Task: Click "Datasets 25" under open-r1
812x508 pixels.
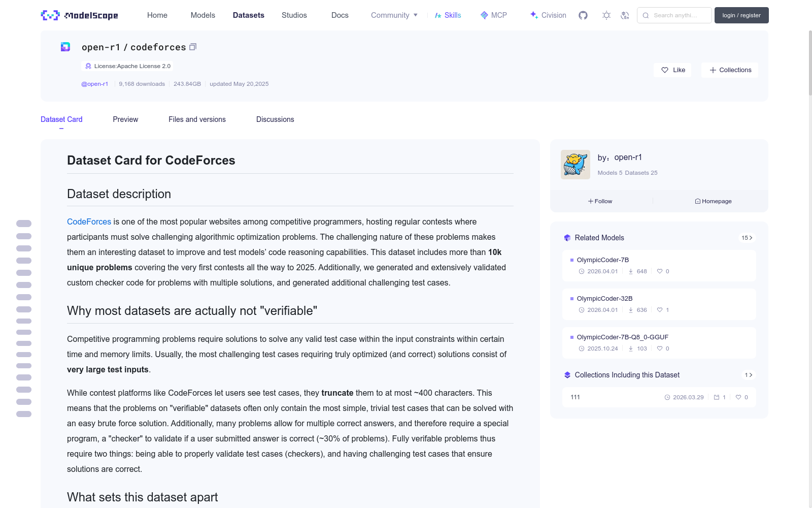Action: (641, 173)
